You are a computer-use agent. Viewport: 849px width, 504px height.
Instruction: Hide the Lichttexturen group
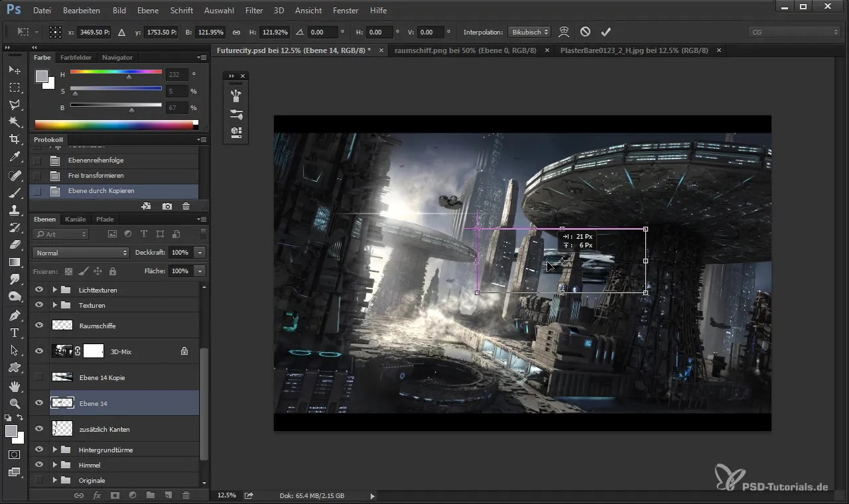(39, 290)
